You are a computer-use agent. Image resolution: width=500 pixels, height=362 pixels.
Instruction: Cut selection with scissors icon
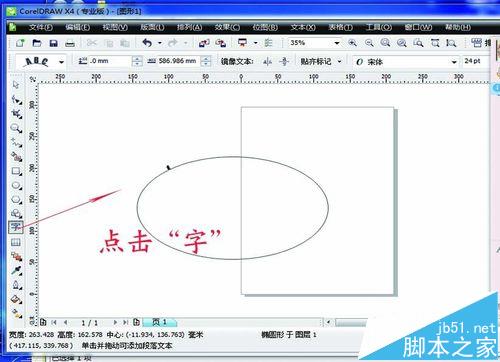tap(92, 43)
